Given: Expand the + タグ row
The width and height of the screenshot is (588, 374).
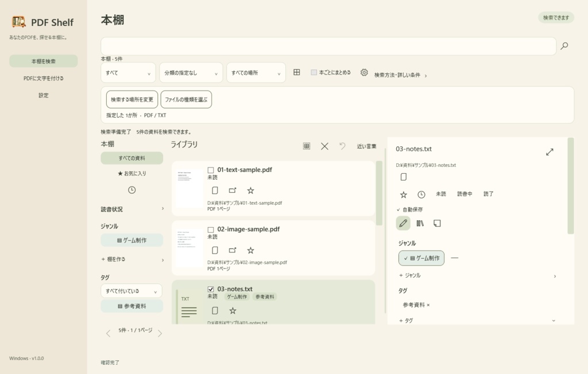Looking at the screenshot, I should click(477, 321).
